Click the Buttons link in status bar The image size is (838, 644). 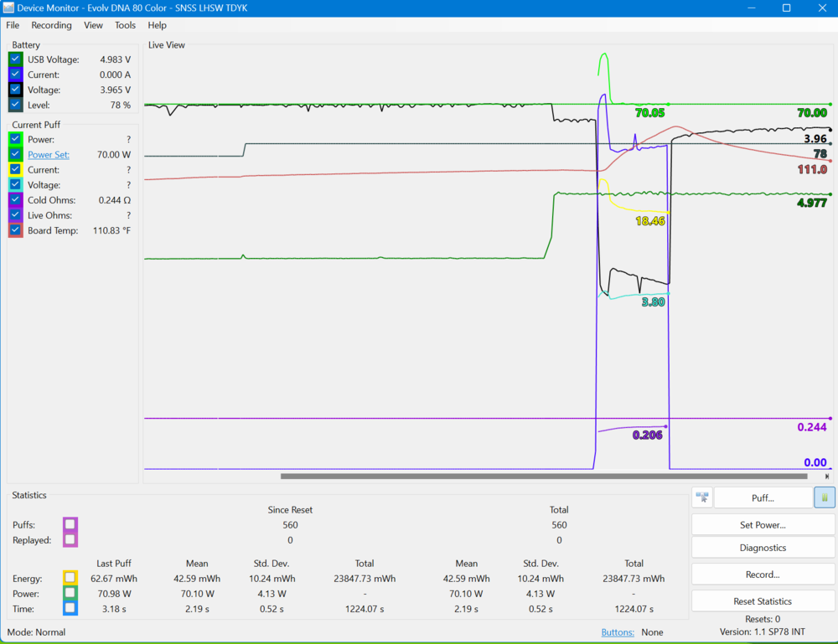click(x=618, y=632)
